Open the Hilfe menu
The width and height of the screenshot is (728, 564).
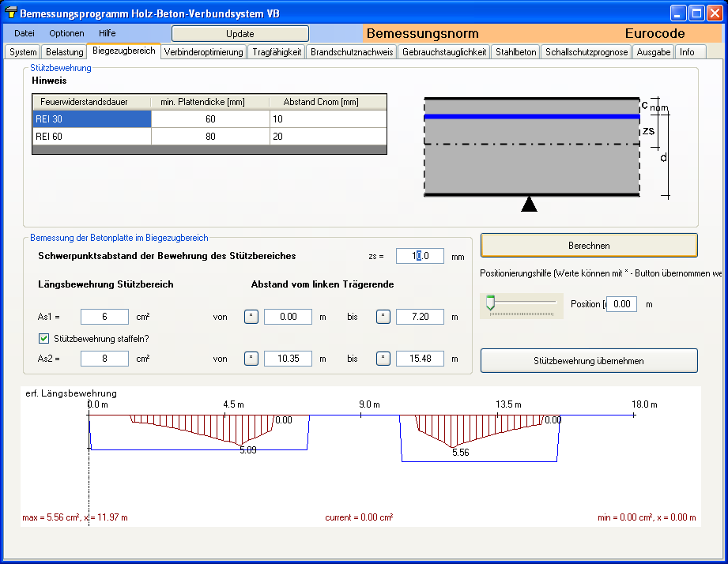tap(107, 33)
